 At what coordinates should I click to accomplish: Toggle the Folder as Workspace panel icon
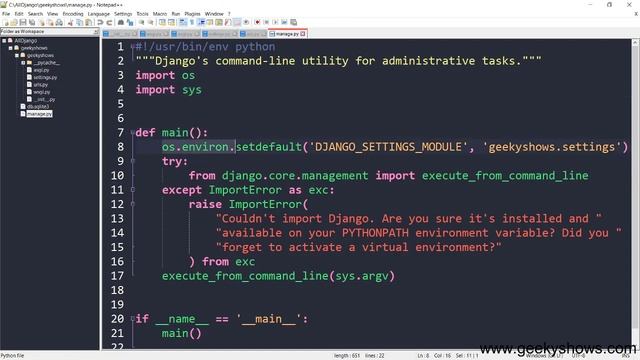click(237, 22)
